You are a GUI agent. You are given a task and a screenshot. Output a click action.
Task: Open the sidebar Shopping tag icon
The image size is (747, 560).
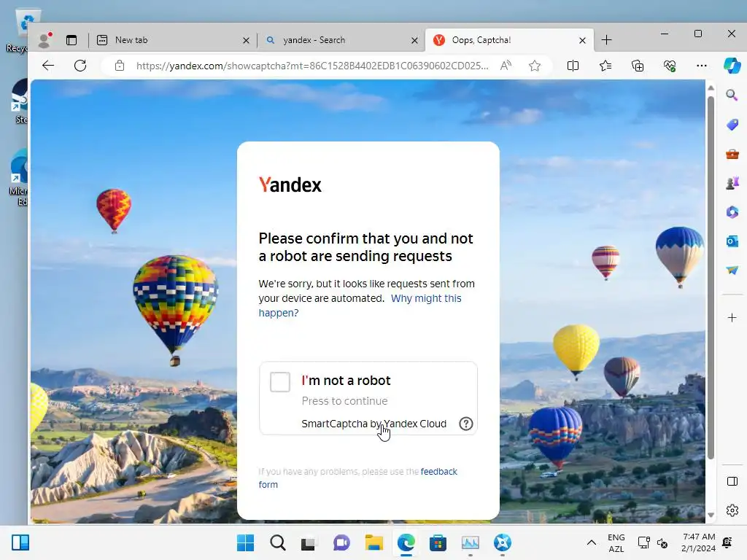click(x=732, y=125)
